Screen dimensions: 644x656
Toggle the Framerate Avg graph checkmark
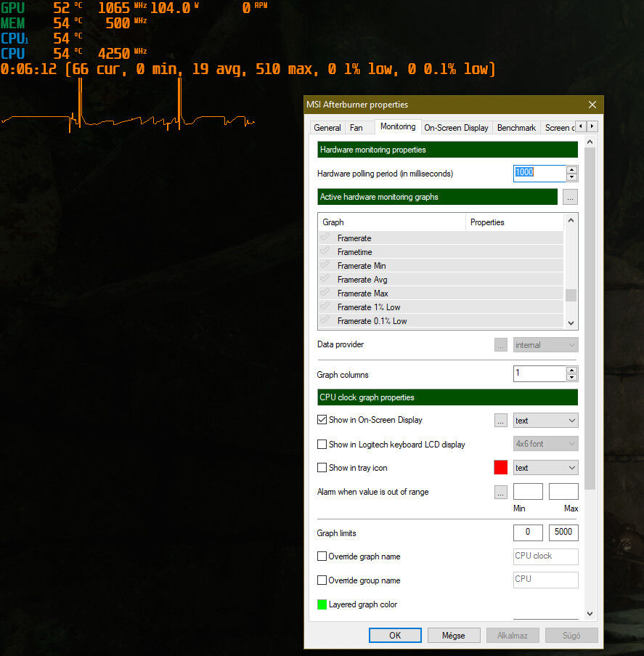pos(325,279)
